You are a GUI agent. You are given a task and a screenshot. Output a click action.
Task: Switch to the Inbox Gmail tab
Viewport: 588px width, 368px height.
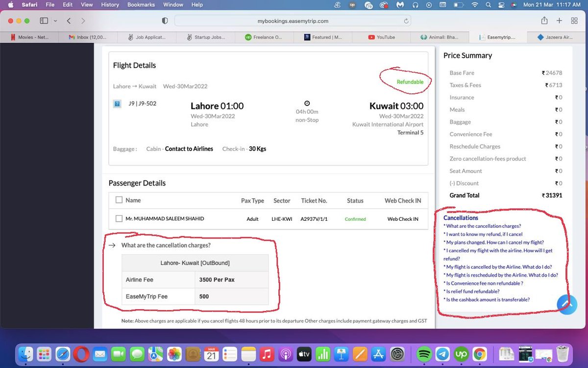(87, 37)
